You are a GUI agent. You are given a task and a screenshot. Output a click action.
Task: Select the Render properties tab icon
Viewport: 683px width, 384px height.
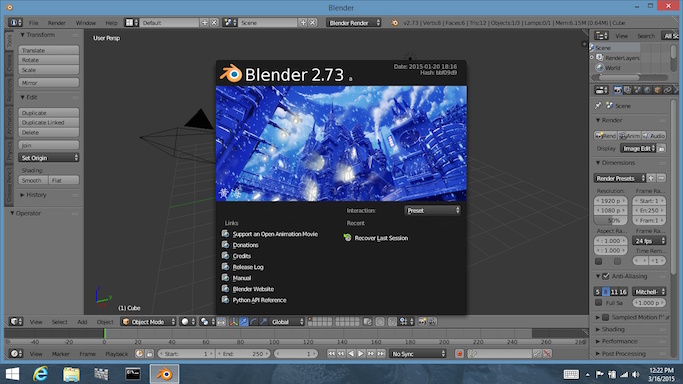pos(617,90)
